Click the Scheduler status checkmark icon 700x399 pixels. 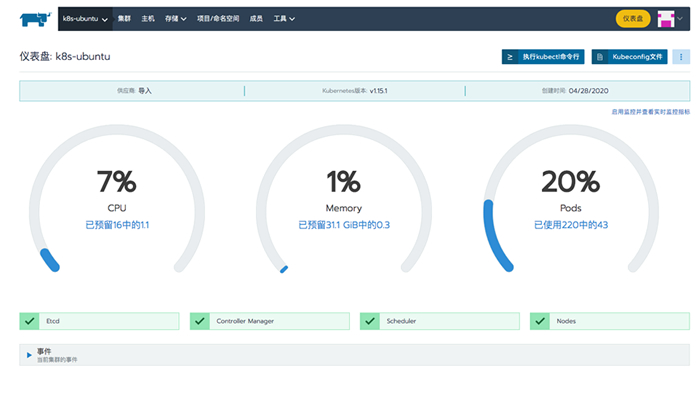tap(370, 321)
